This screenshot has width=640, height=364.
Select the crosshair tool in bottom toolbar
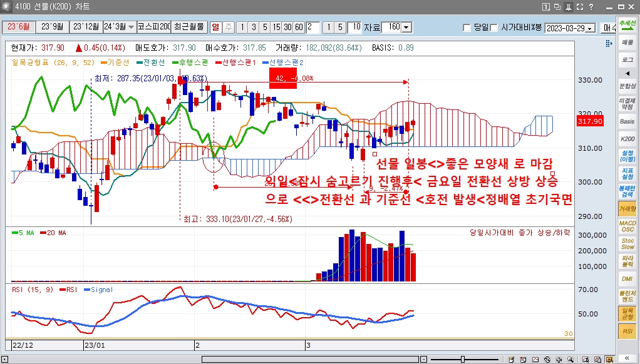pyautogui.click(x=559, y=358)
